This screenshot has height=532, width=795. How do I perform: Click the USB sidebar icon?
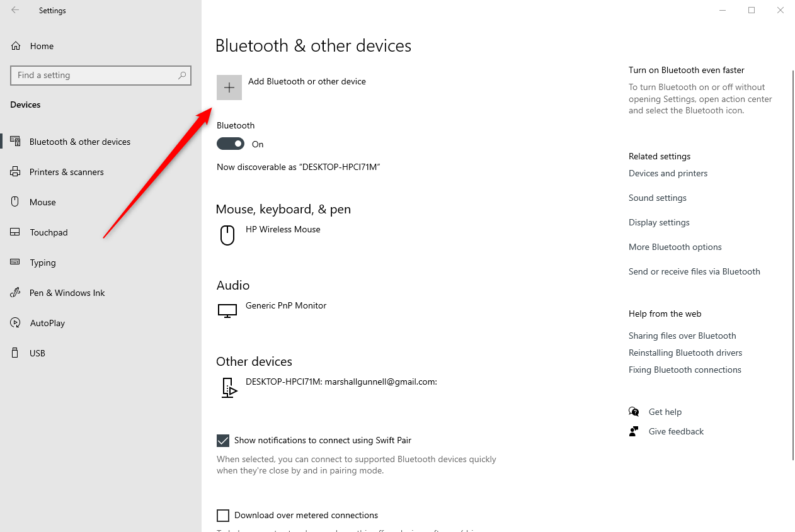tap(14, 353)
